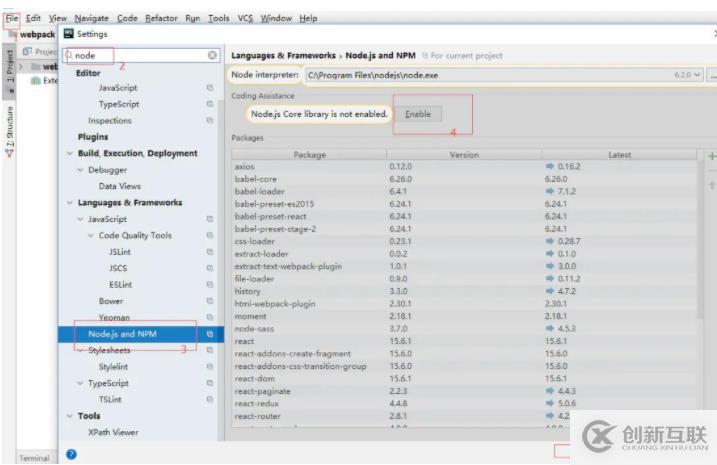The height and width of the screenshot is (465, 717).
Task: Open the File menu
Action: (x=11, y=18)
